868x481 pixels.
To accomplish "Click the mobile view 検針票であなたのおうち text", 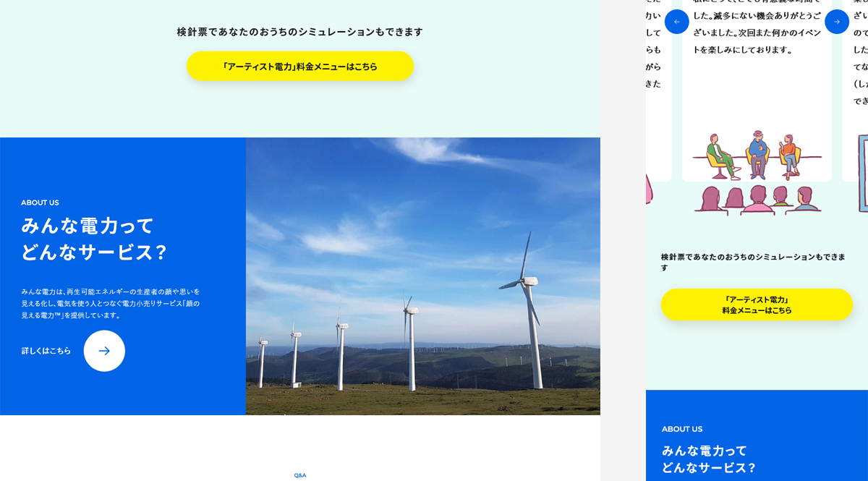I will point(753,262).
